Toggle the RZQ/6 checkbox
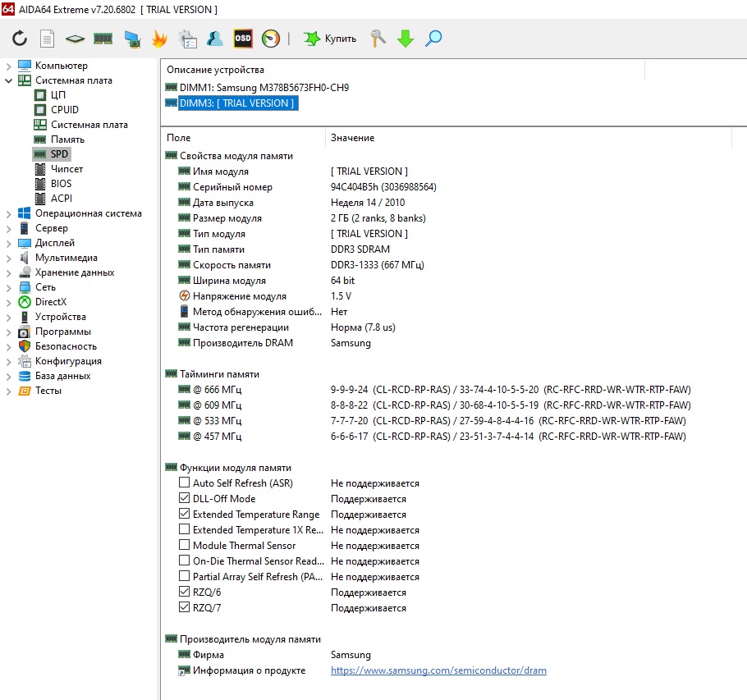The width and height of the screenshot is (747, 700). 184,592
